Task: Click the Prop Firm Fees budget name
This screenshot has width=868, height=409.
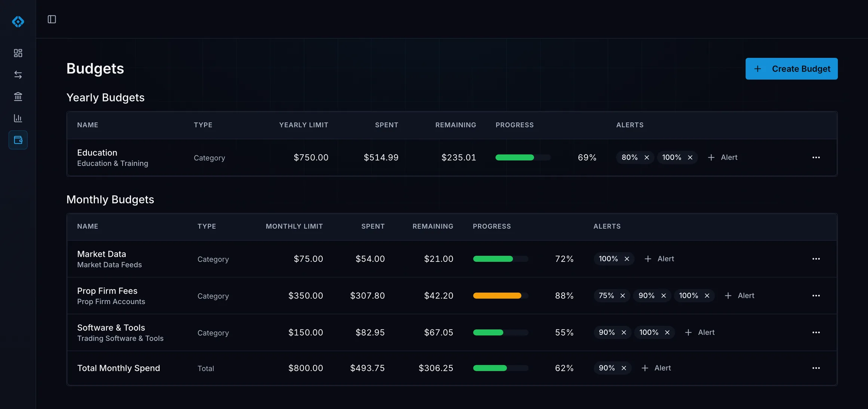Action: pyautogui.click(x=107, y=291)
